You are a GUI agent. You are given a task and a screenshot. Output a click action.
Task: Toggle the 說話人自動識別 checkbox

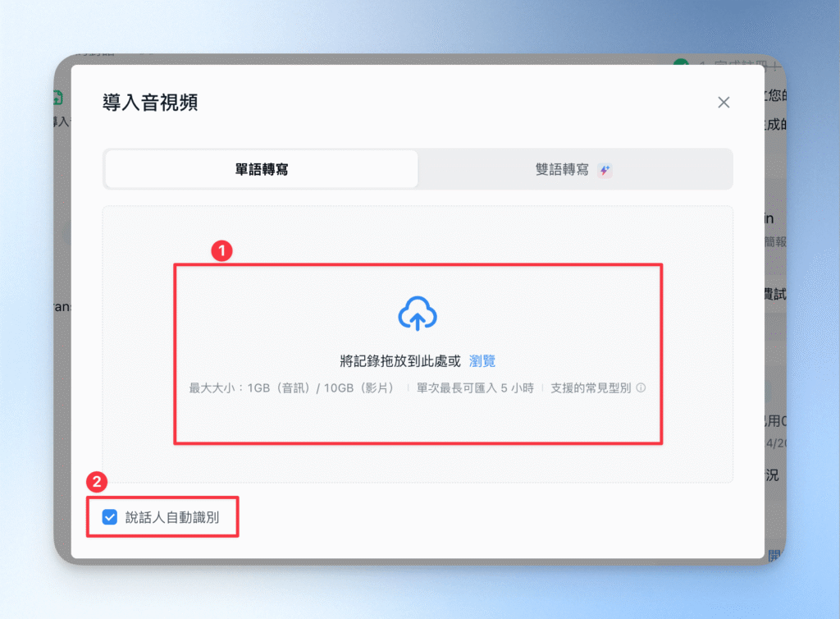pos(110,517)
